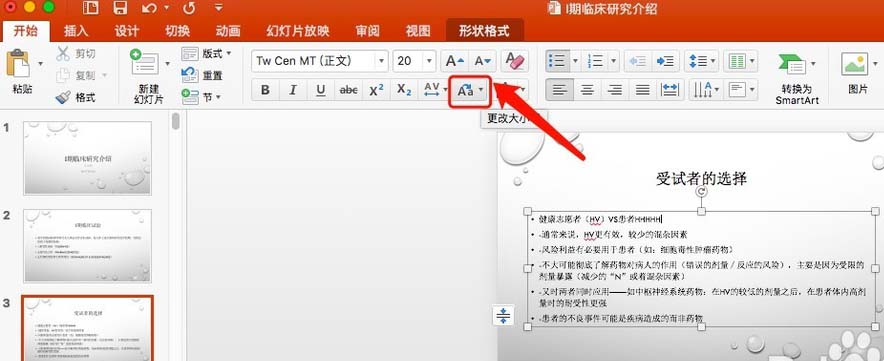This screenshot has height=361, width=884.
Task: Click the sidebar layout icon in title bar
Action: pyautogui.click(x=90, y=8)
